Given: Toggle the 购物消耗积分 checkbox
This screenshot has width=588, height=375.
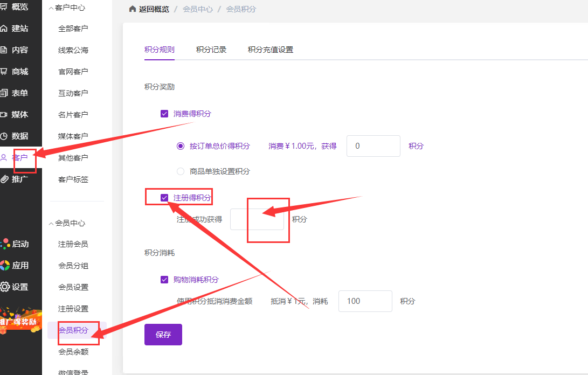Looking at the screenshot, I should click(x=164, y=280).
